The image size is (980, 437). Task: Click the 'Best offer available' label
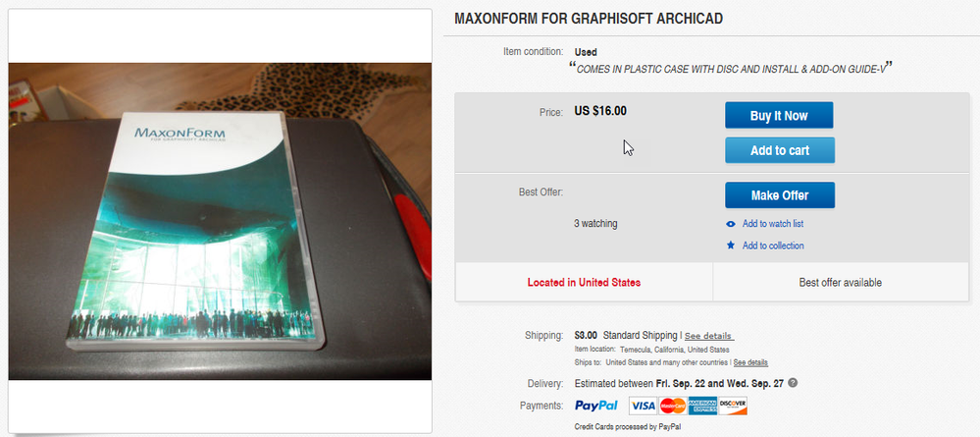(840, 283)
